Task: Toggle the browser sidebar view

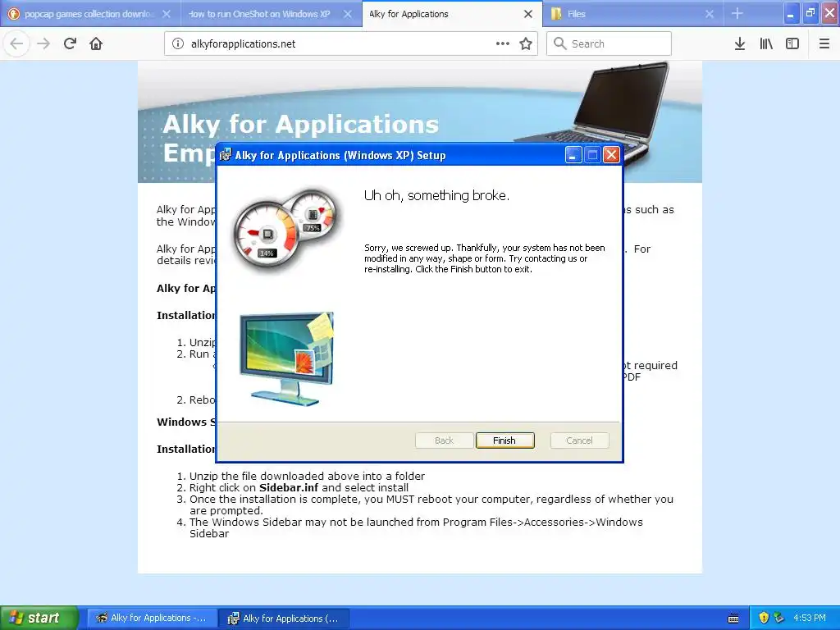Action: click(792, 44)
